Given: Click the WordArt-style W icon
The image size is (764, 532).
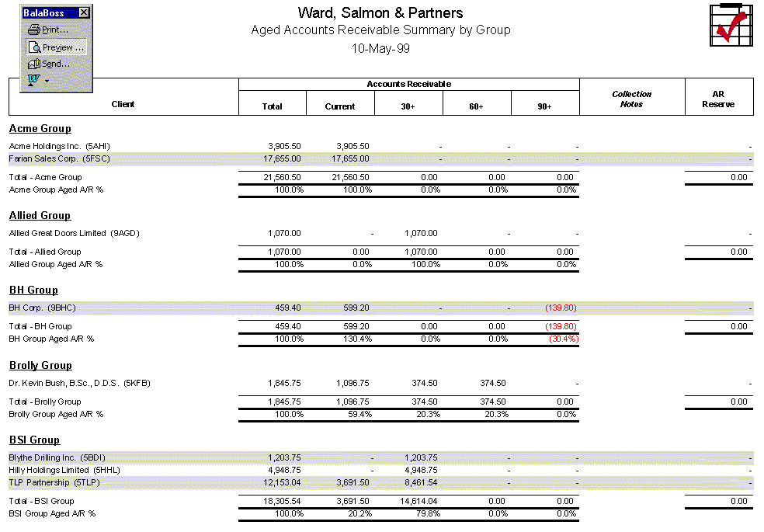Looking at the screenshot, I should point(33,79).
